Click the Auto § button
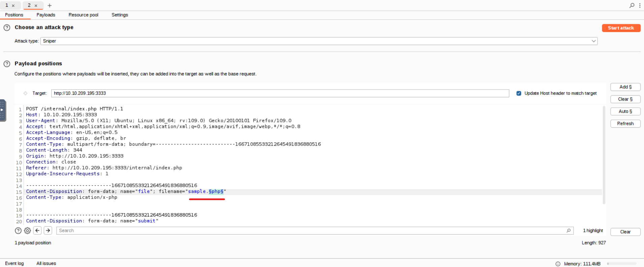 point(625,111)
